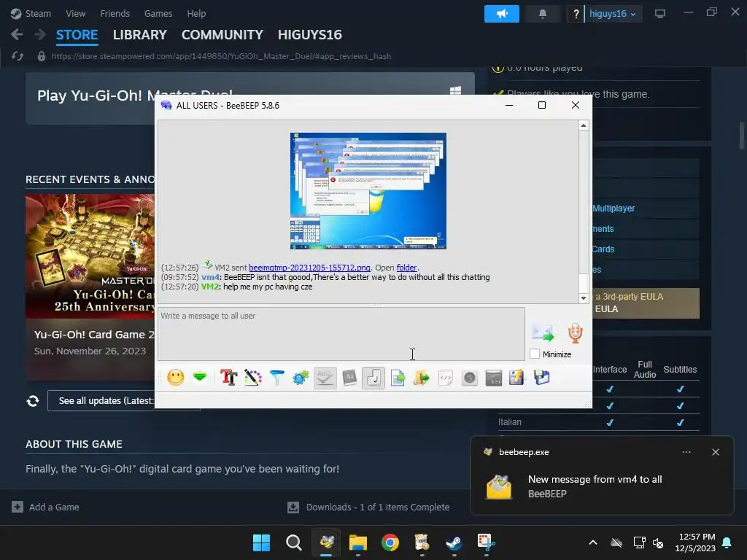This screenshot has width=747, height=560.
Task: Open chat settings blue gear icon
Action: [x=301, y=378]
